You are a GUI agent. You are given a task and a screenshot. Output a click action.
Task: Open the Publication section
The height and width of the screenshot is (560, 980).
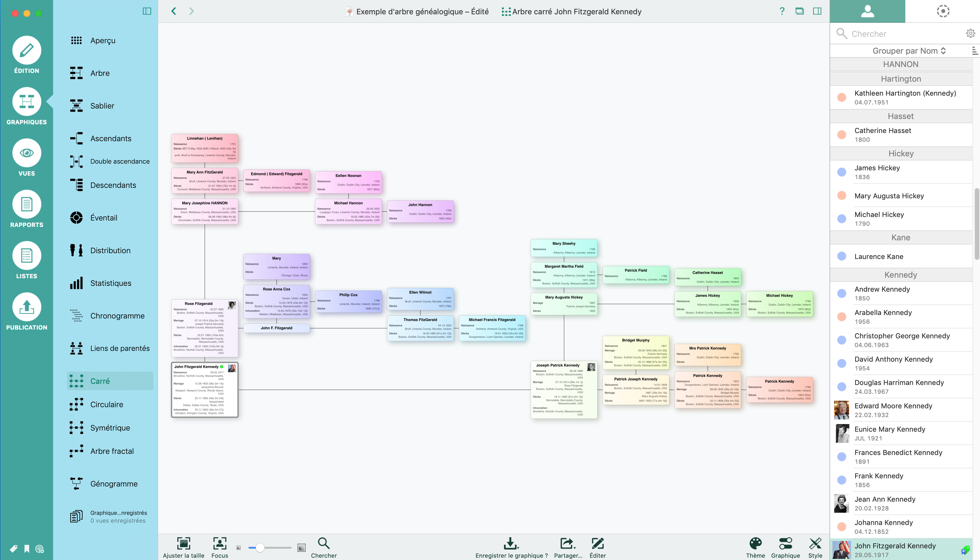(27, 311)
